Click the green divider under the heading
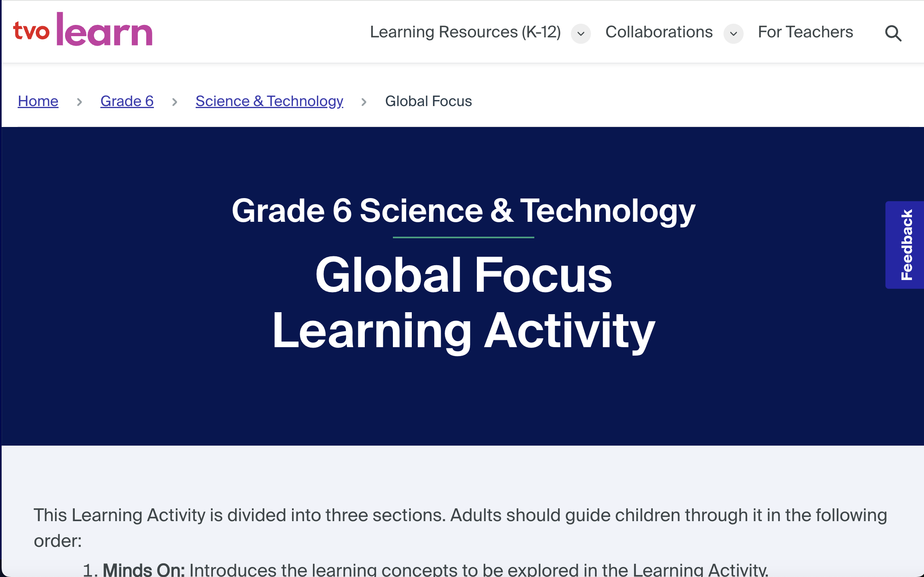This screenshot has height=577, width=924. coord(463,237)
